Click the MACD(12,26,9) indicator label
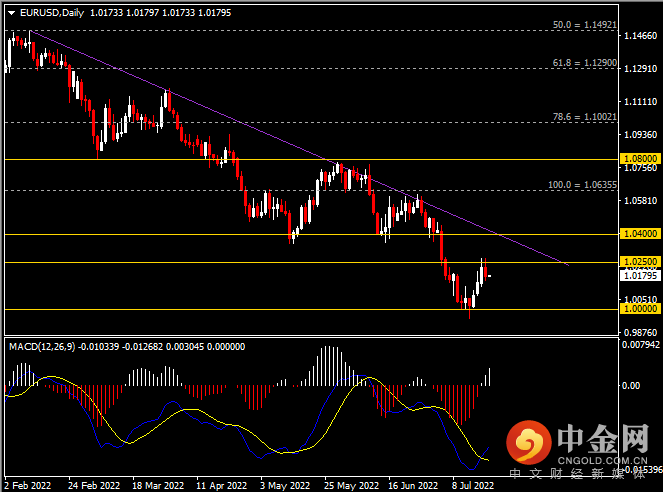 click(x=42, y=347)
